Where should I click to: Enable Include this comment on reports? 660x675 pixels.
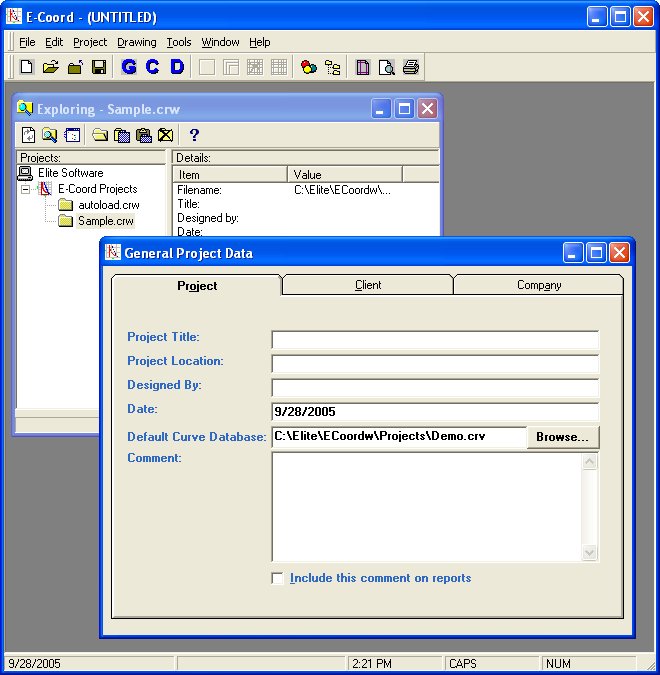tap(278, 578)
